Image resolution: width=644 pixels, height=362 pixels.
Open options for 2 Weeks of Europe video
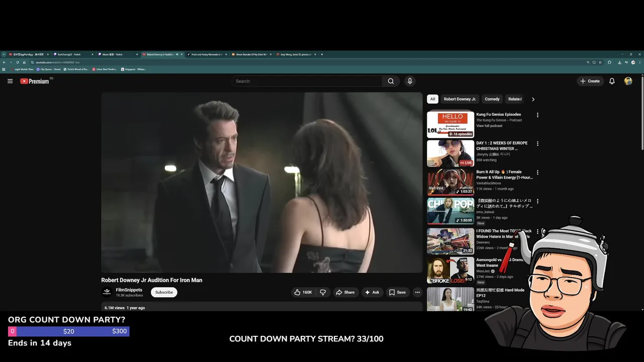pos(537,143)
